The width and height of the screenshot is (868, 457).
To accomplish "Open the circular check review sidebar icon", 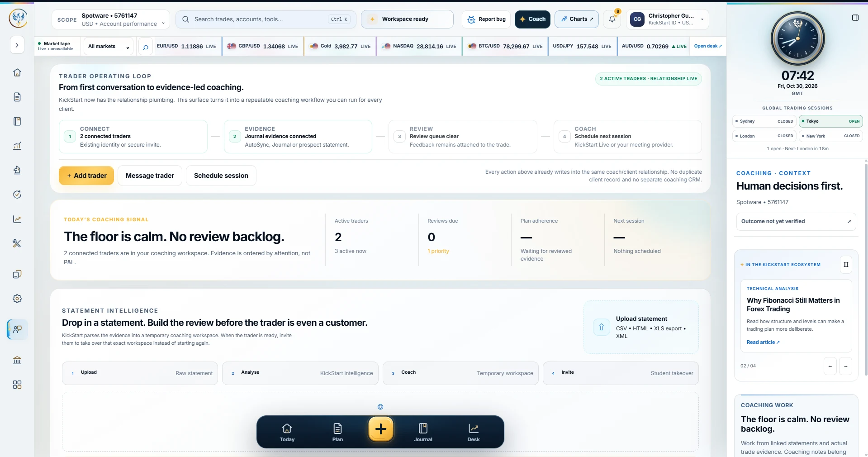I will pos(17,195).
